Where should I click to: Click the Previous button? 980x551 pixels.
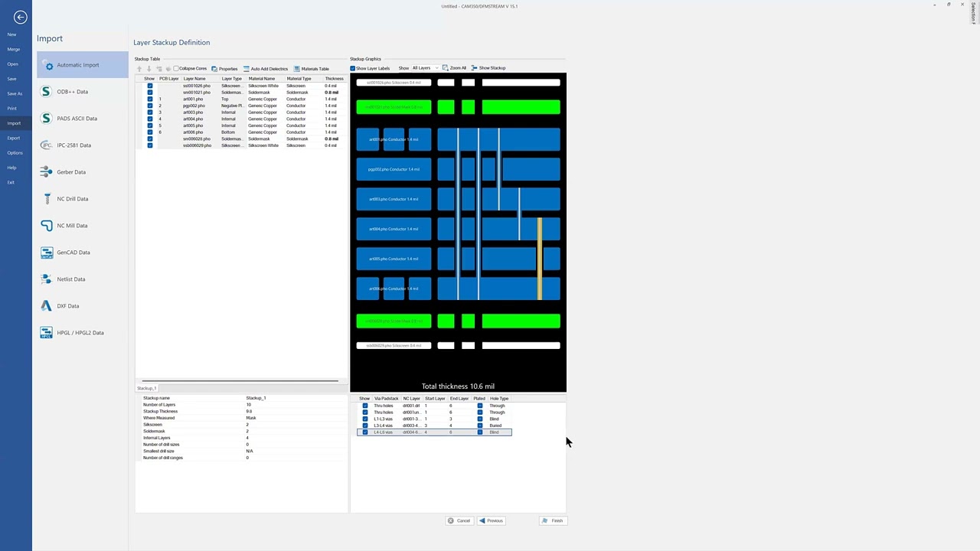[492, 520]
